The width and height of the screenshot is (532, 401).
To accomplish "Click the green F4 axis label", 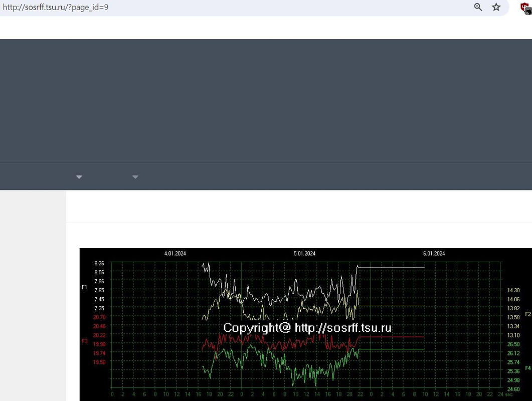I will (x=528, y=368).
